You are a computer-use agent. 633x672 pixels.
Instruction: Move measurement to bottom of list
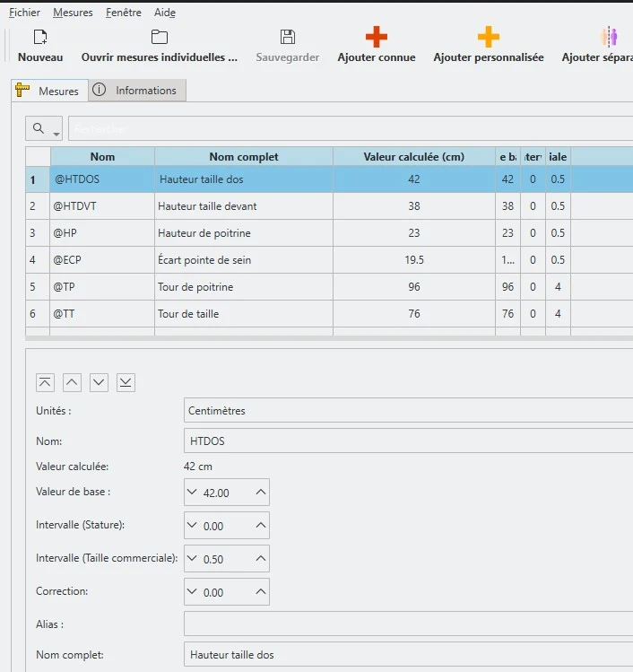point(126,383)
